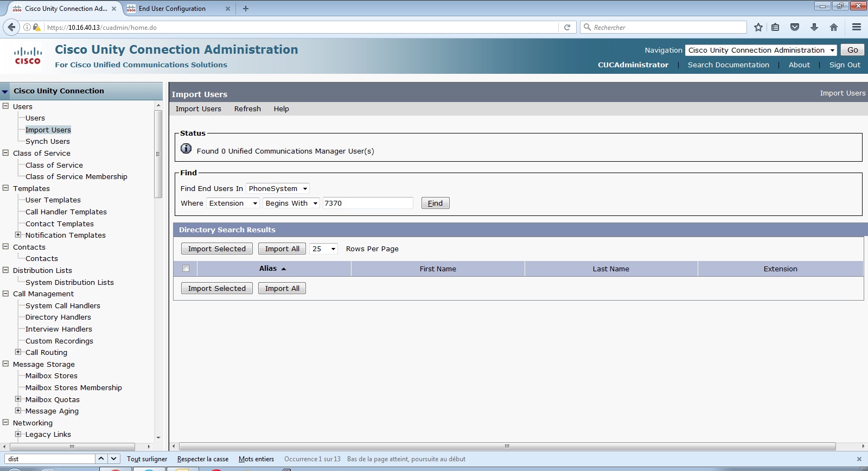
Task: Click the find bar text field with dist
Action: [x=50, y=459]
